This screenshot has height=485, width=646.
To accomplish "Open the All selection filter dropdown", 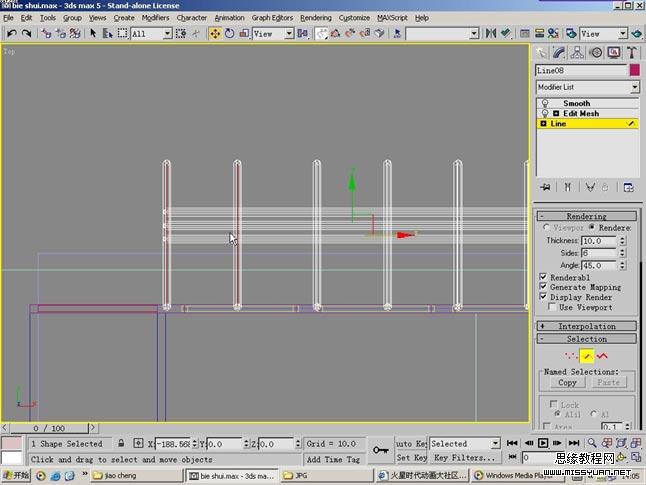I will tap(151, 34).
